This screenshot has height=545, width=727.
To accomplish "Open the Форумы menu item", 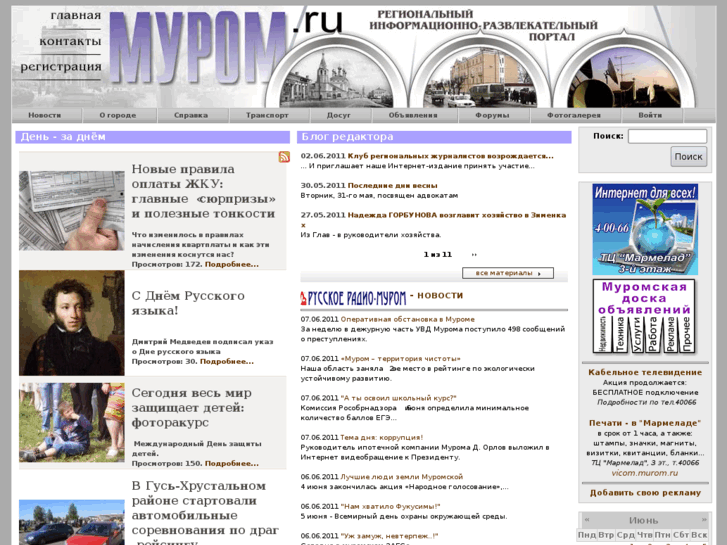I will [492, 115].
